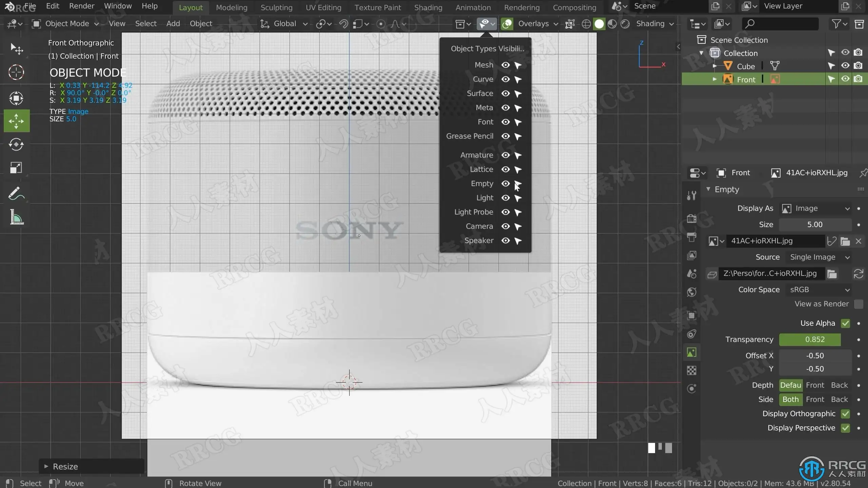Set Depth to Back
This screenshot has height=488, width=868.
click(839, 385)
